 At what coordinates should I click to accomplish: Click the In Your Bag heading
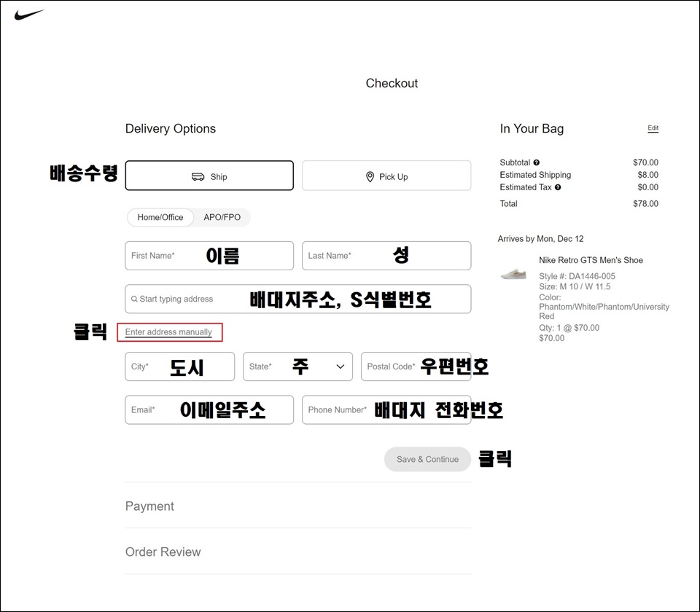pyautogui.click(x=532, y=128)
